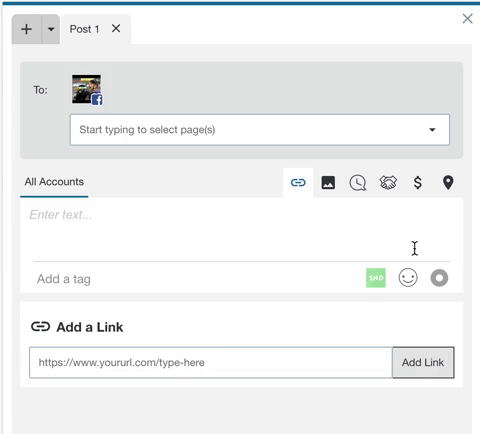Image resolution: width=480 pixels, height=434 pixels.
Task: Open the emoji smiley picker
Action: click(408, 278)
